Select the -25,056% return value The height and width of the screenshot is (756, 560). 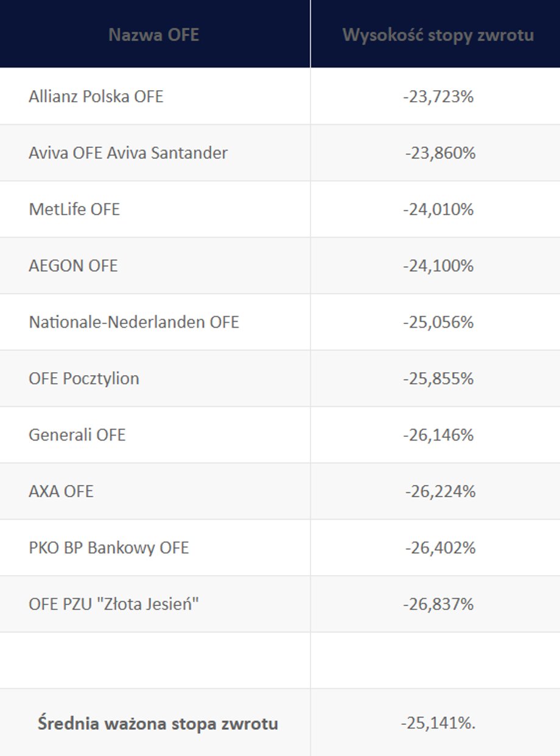[438, 322]
